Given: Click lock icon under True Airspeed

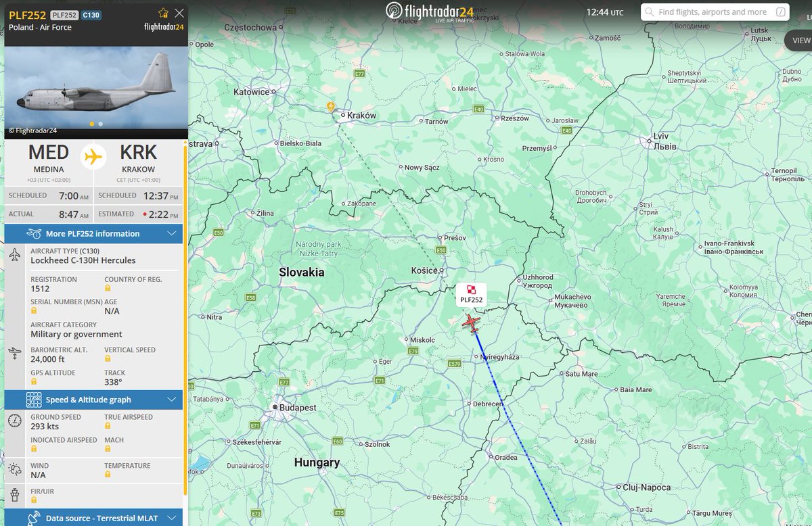Looking at the screenshot, I should [x=108, y=427].
